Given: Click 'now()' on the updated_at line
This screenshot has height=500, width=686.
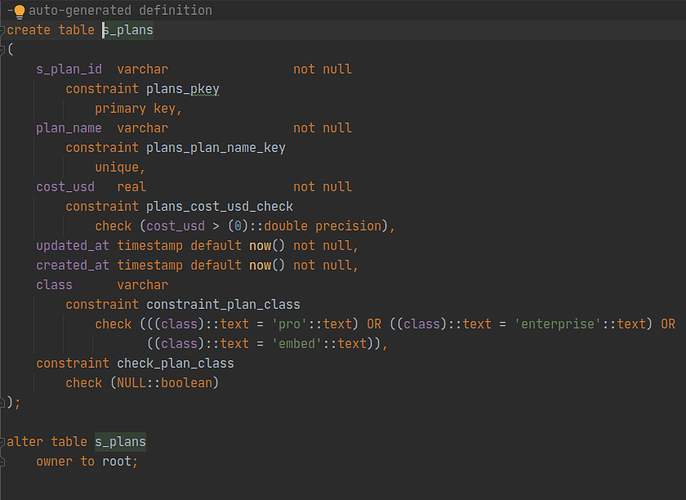Looking at the screenshot, I should pyautogui.click(x=267, y=246).
